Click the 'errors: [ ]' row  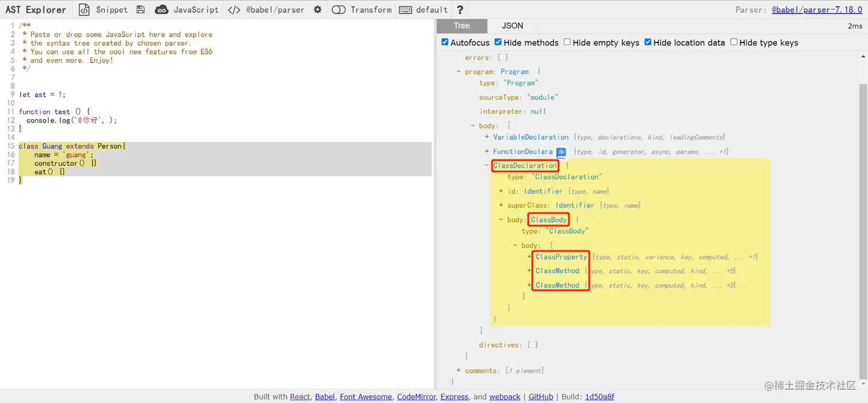click(486, 57)
